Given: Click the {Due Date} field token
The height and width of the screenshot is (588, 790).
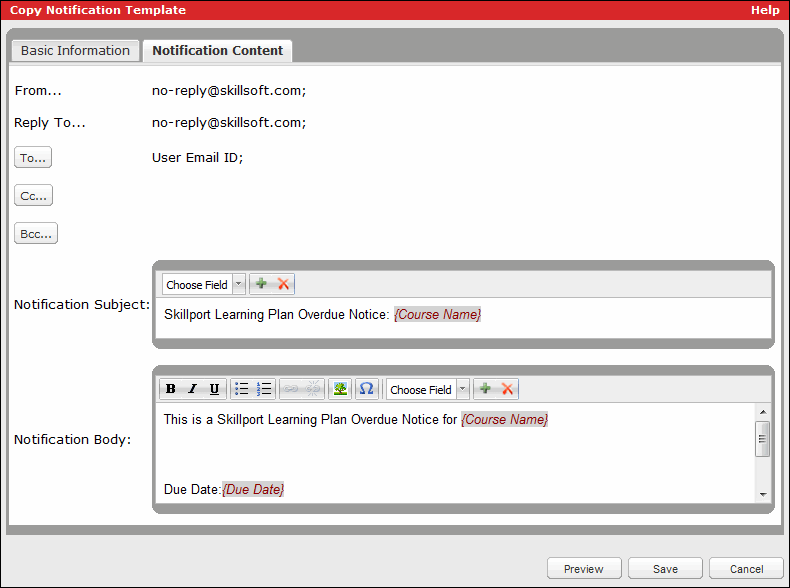Looking at the screenshot, I should coord(253,489).
